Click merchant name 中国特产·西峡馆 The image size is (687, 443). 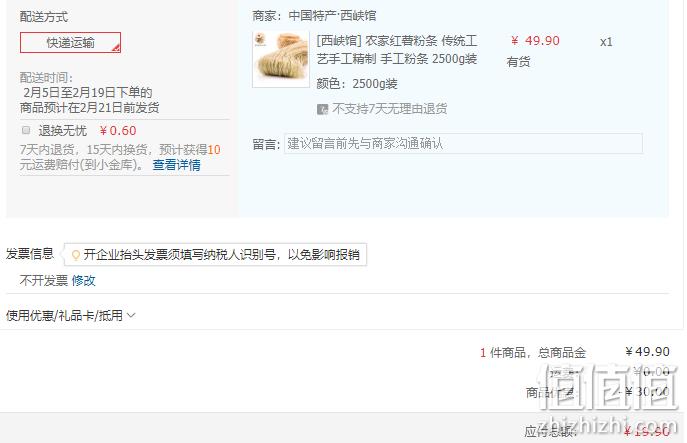[332, 16]
